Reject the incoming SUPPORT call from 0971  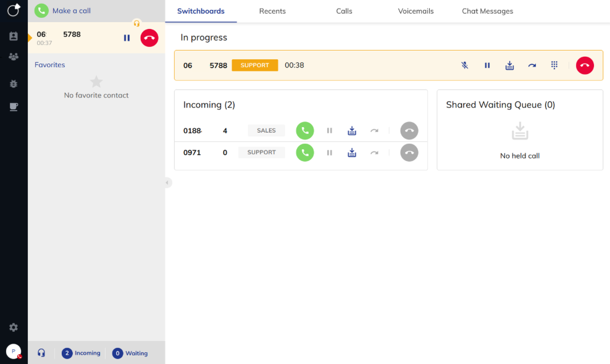[409, 152]
